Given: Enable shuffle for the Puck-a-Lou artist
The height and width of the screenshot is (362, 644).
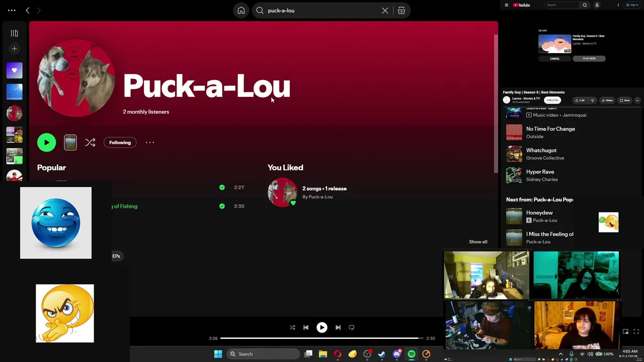Looking at the screenshot, I should (x=90, y=142).
